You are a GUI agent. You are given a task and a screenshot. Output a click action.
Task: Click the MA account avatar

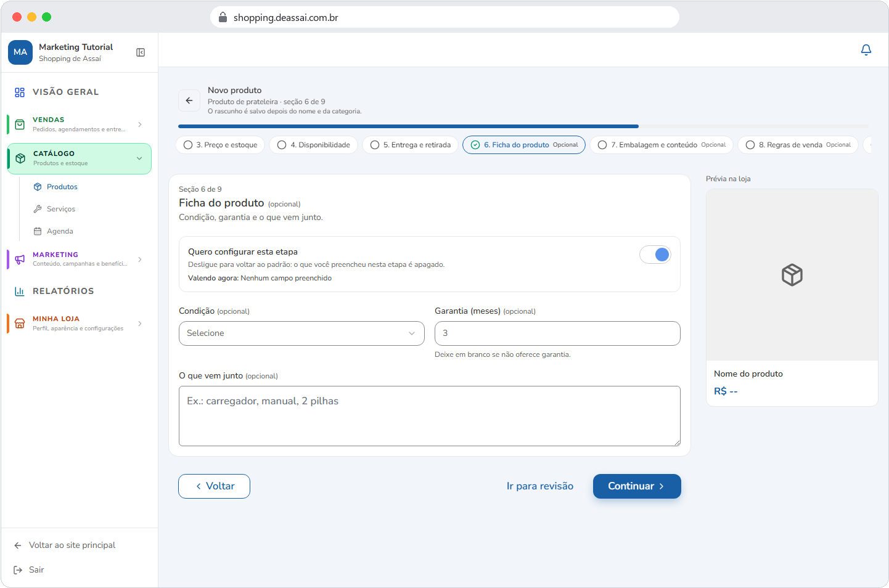click(20, 52)
